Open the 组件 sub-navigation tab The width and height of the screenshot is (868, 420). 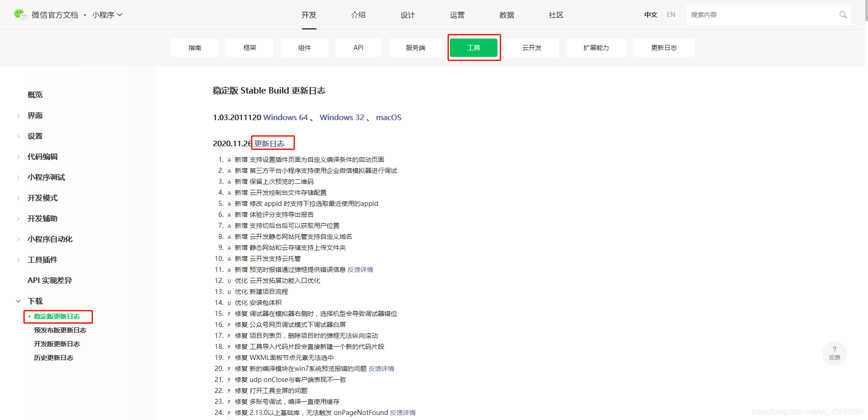click(x=305, y=48)
